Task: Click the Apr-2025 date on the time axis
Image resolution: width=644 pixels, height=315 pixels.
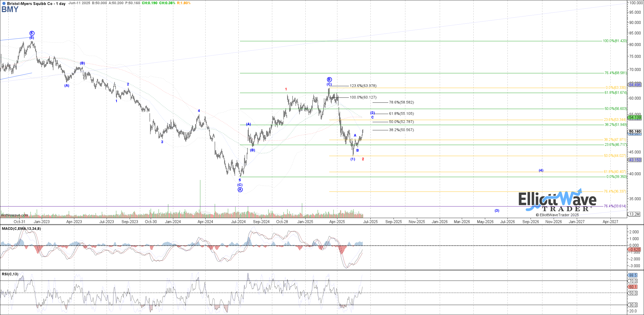Action: (337, 222)
